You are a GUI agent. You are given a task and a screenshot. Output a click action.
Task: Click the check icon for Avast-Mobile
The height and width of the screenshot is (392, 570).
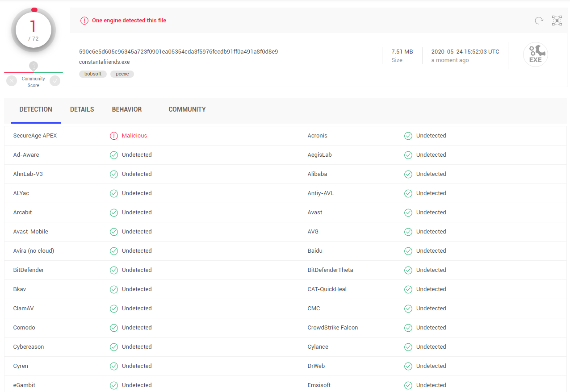(114, 232)
